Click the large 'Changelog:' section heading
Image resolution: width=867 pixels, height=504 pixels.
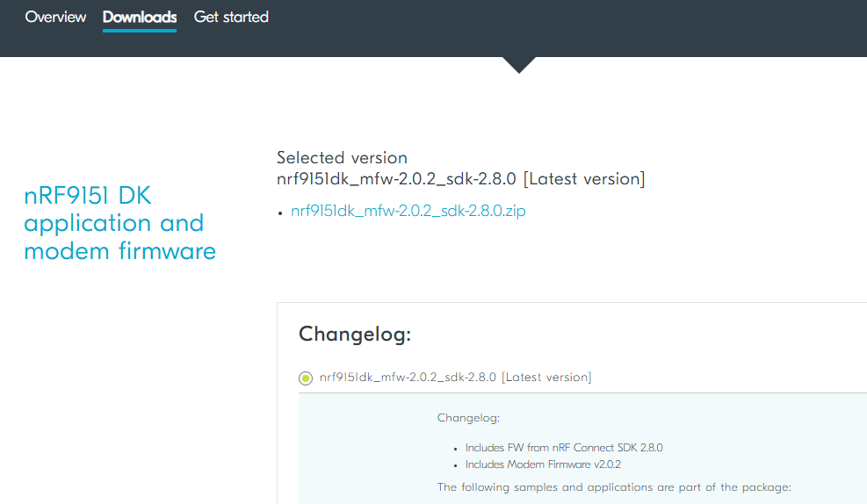pos(355,334)
